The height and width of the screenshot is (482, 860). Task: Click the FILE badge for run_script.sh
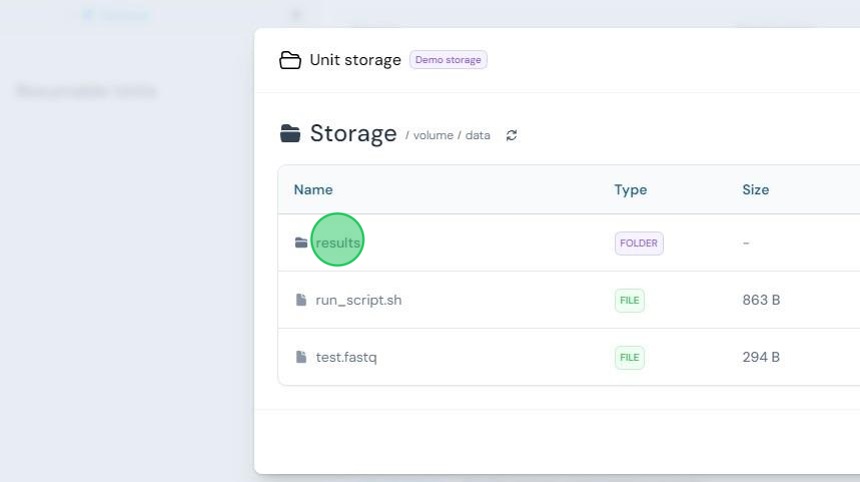click(630, 300)
